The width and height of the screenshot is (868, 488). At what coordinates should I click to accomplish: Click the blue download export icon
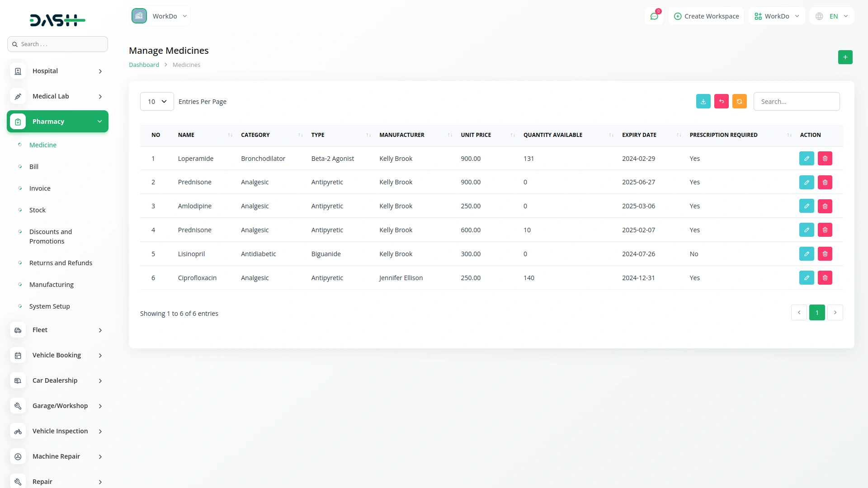tap(703, 102)
